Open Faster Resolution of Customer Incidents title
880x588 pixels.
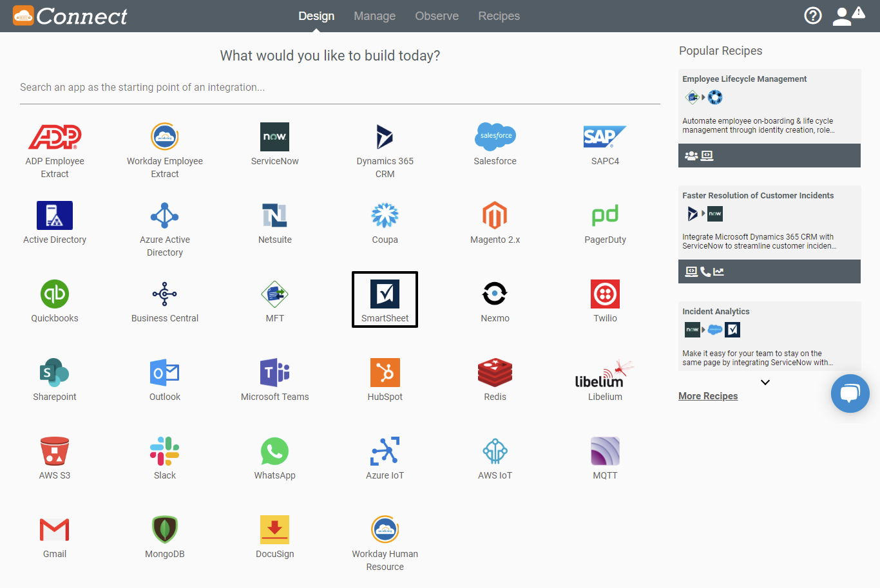pyautogui.click(x=758, y=196)
